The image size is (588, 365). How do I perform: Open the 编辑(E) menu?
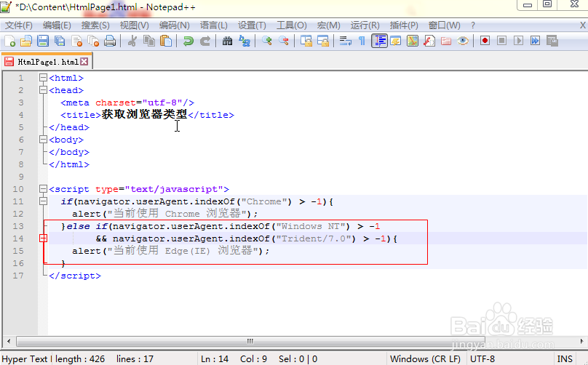tap(57, 25)
